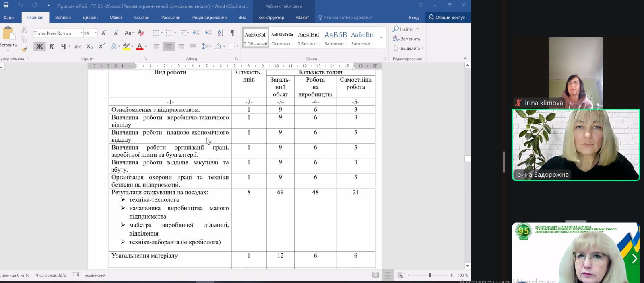The width and height of the screenshot is (644, 283).
Task: Open the Вставка ribbon tab
Action: pos(63,18)
